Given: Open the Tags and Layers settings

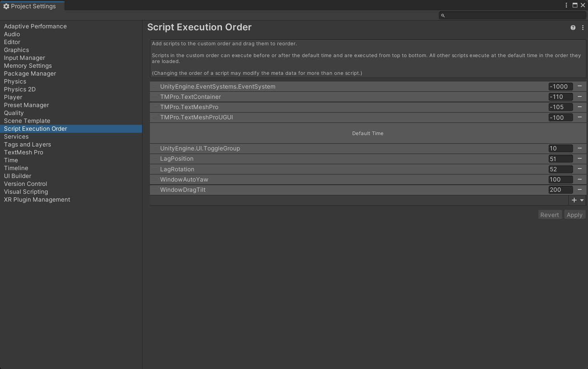Looking at the screenshot, I should point(28,145).
